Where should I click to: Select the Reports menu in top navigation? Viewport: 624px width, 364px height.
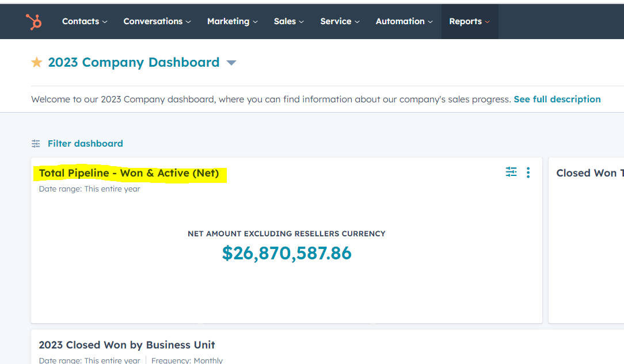(469, 21)
